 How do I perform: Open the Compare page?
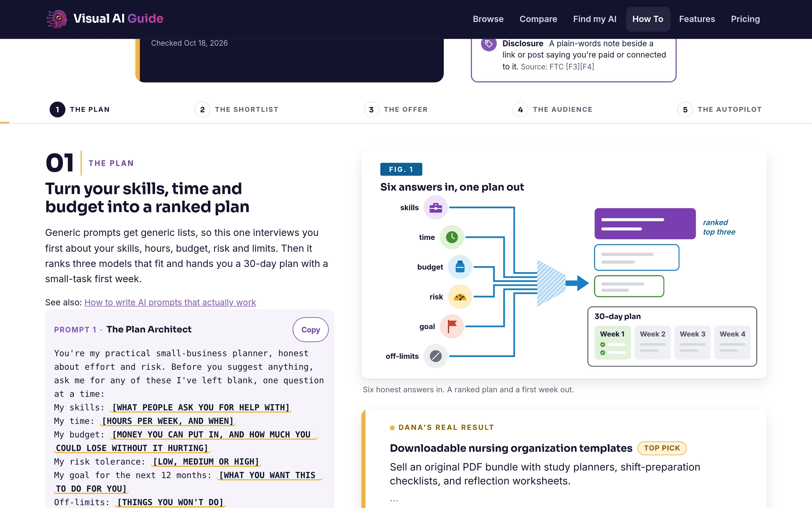pyautogui.click(x=538, y=19)
